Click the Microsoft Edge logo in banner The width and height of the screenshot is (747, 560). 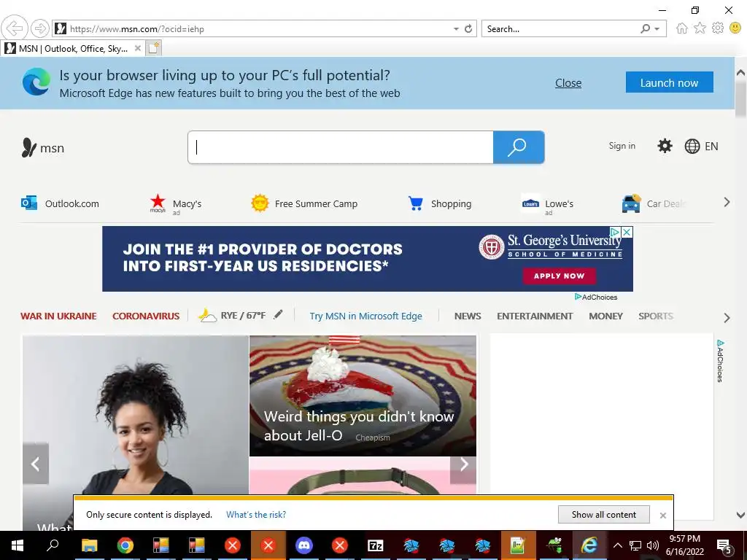tap(36, 82)
